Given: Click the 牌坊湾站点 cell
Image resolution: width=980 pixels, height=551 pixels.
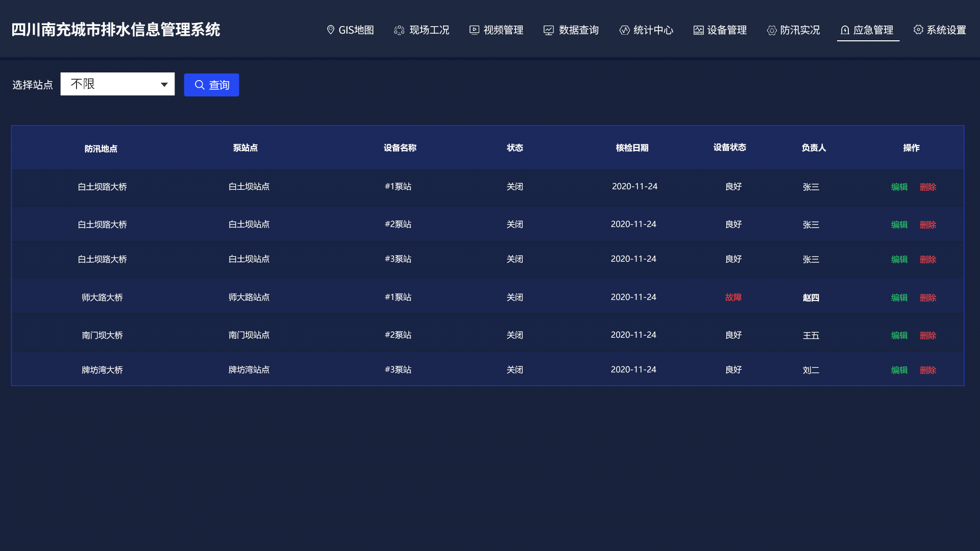Looking at the screenshot, I should [x=249, y=370].
